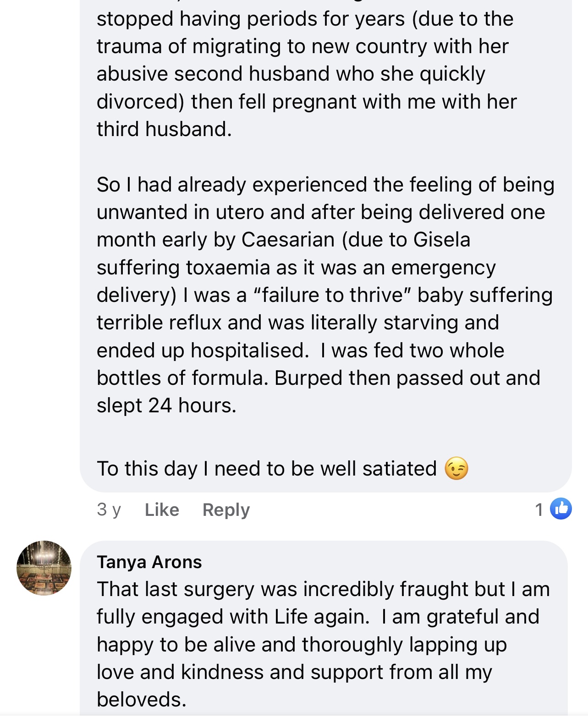This screenshot has height=717, width=588.
Task: Click the name "Gisela" in the comment
Action: [442, 240]
